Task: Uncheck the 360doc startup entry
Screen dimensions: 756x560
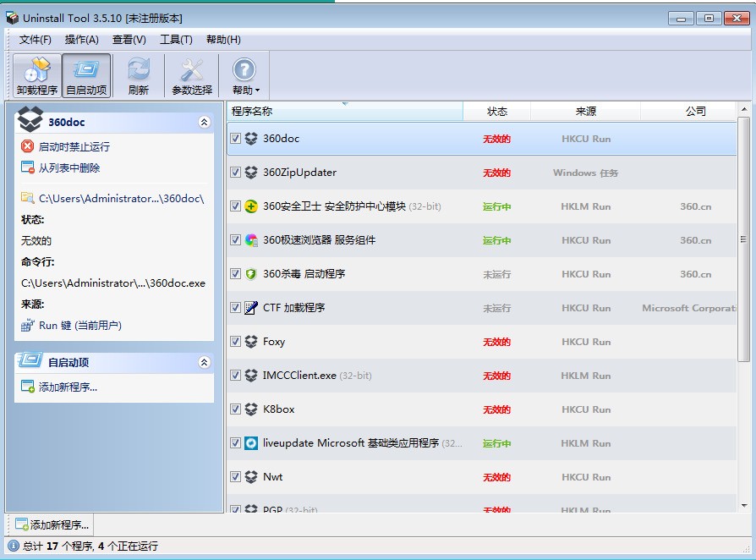Action: pyautogui.click(x=234, y=138)
